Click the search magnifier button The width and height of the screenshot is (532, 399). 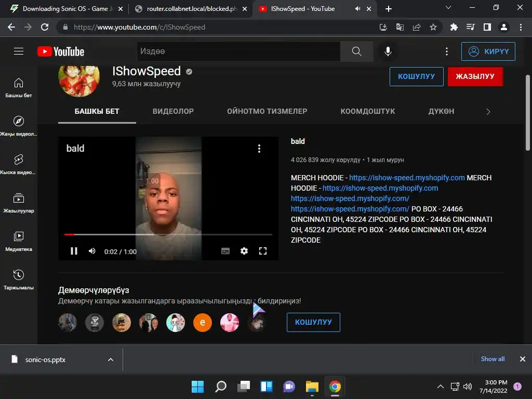tap(356, 51)
